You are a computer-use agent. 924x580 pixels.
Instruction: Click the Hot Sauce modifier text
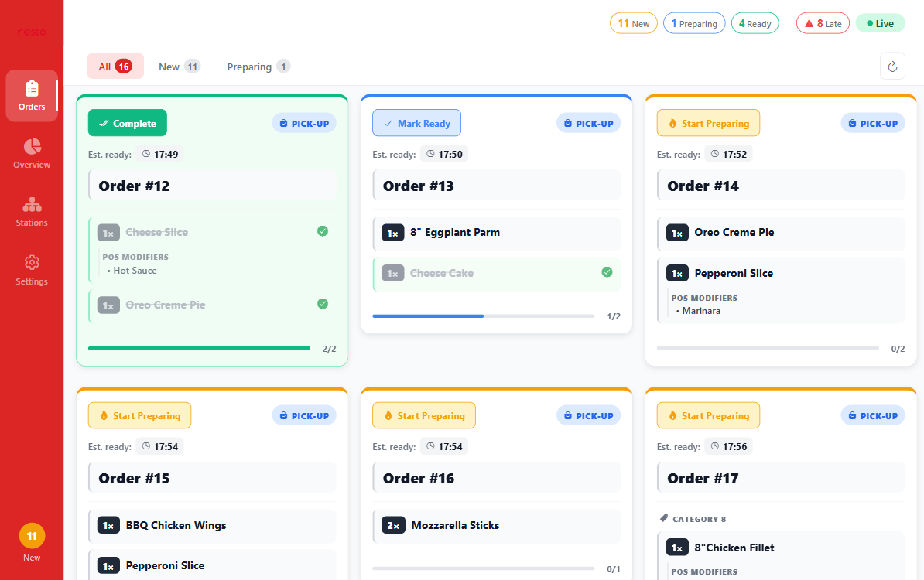click(x=135, y=270)
